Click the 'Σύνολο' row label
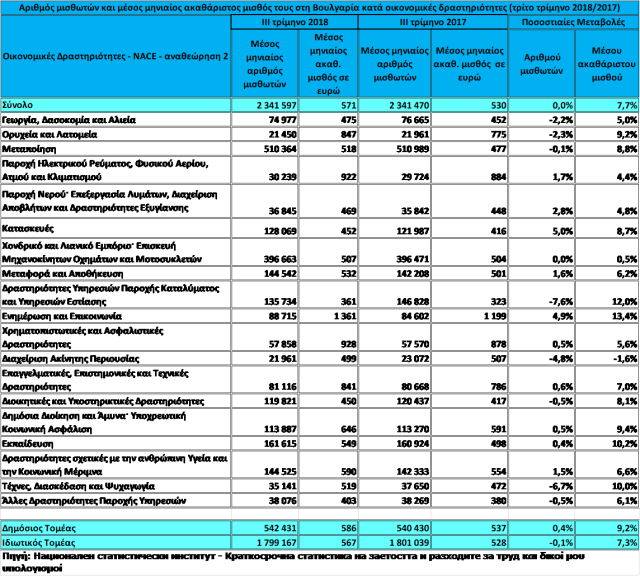The image size is (640, 576). pos(20,104)
